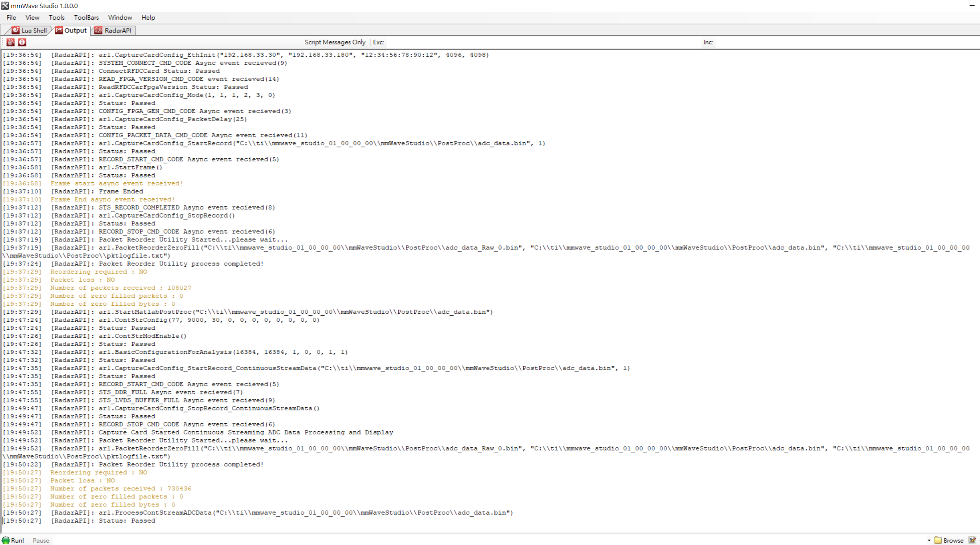The width and height of the screenshot is (980, 545).
Task: Click the ar1.CaptureCardConfig_EthInit log line
Action: coord(246,55)
